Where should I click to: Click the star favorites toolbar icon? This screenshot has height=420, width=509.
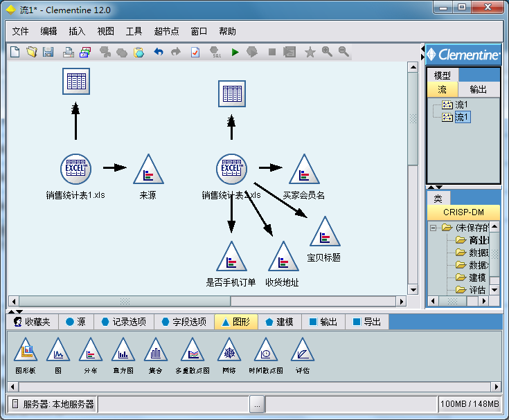[310, 52]
